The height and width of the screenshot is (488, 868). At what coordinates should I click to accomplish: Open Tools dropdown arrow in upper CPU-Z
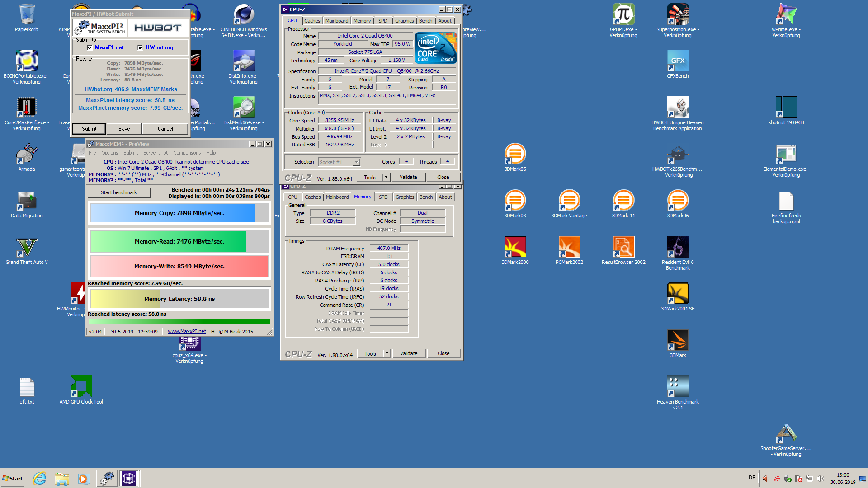[387, 177]
